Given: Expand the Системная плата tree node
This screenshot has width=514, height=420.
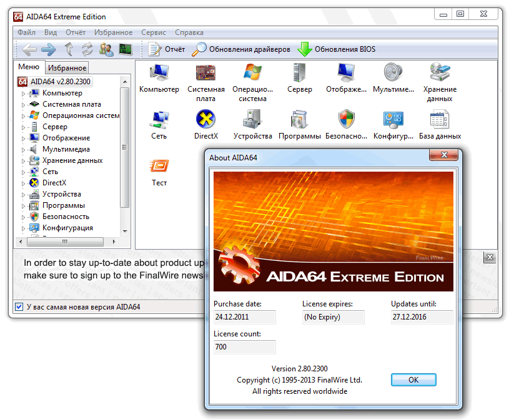Looking at the screenshot, I should point(23,105).
